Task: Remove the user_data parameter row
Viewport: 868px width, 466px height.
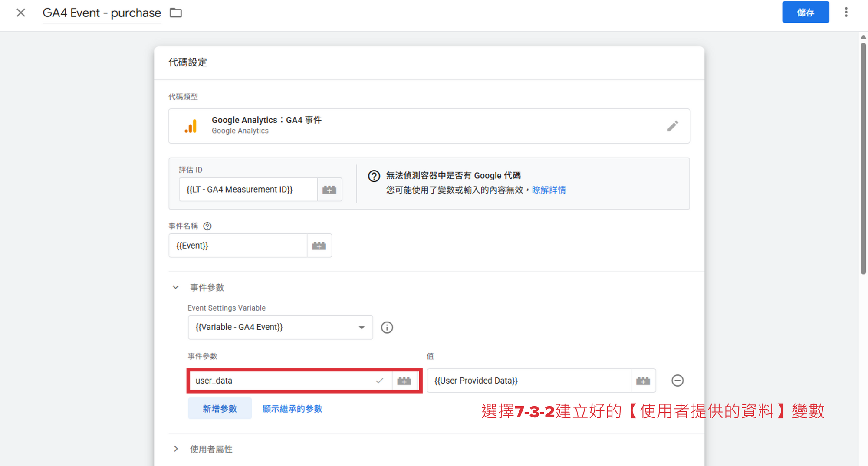Action: [x=677, y=381]
